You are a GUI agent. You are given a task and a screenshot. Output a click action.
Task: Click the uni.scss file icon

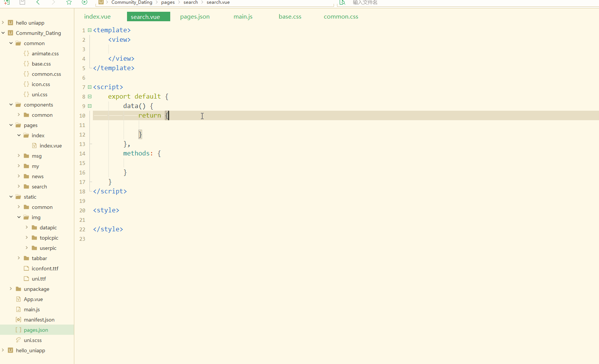click(x=18, y=340)
